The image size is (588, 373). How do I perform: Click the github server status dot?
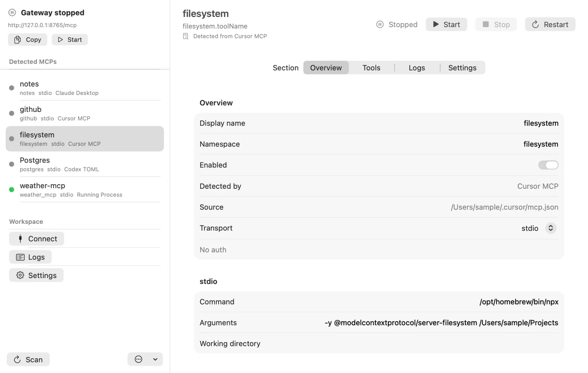click(x=12, y=113)
